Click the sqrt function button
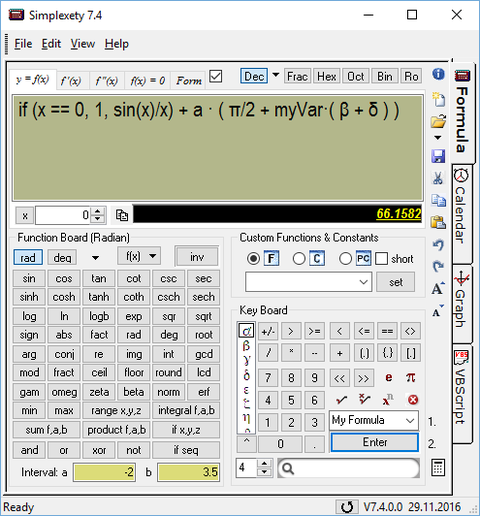The image size is (480, 516). [203, 316]
